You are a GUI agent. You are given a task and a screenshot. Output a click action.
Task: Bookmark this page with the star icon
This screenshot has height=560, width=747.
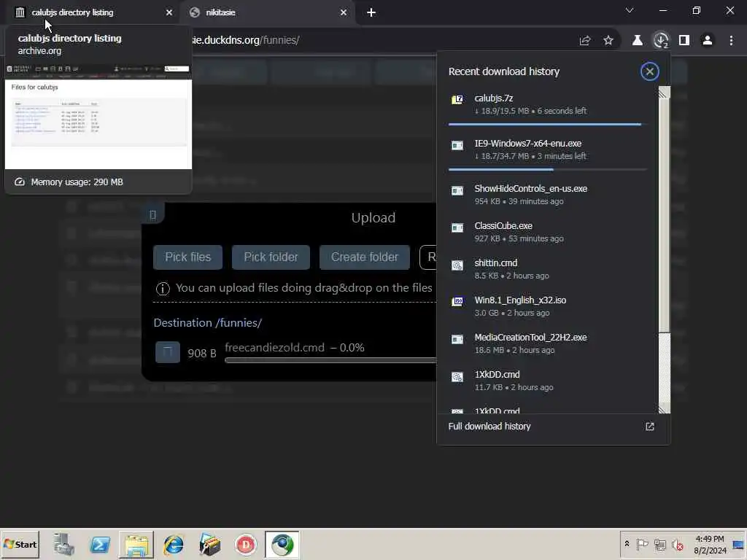tap(608, 41)
